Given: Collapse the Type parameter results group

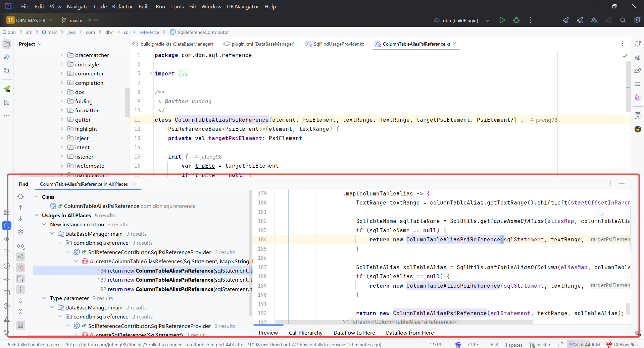Looking at the screenshot, I should click(44, 298).
